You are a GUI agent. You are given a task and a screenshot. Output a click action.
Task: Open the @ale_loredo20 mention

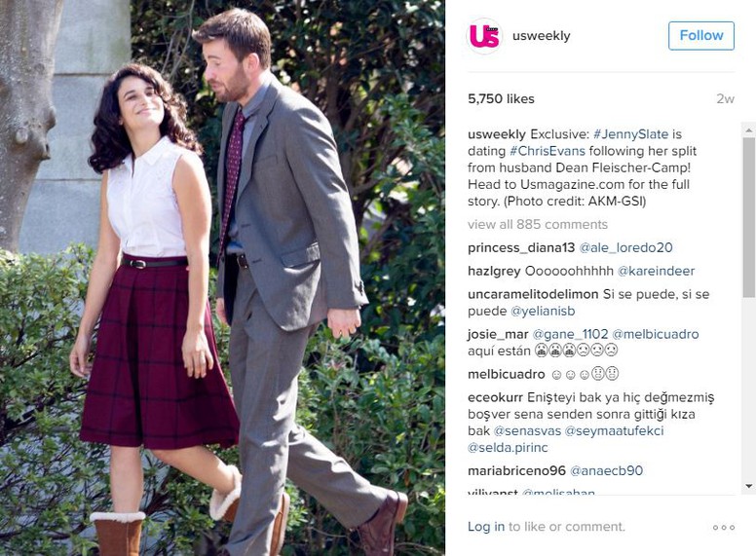pos(625,247)
